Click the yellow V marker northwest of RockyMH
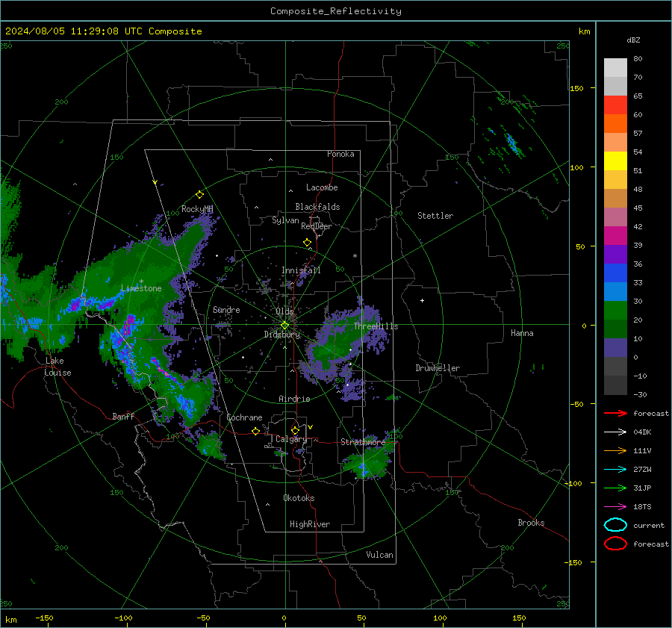The width and height of the screenshot is (672, 628). (x=155, y=182)
